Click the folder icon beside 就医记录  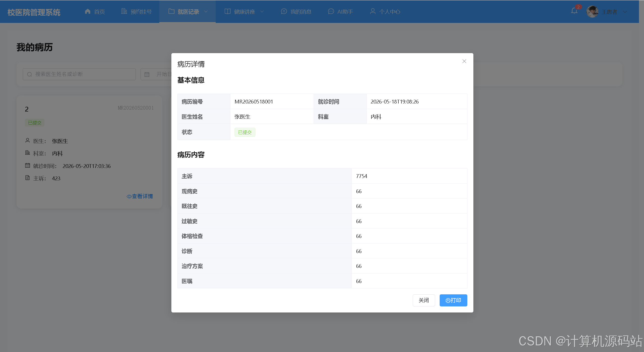pos(171,11)
